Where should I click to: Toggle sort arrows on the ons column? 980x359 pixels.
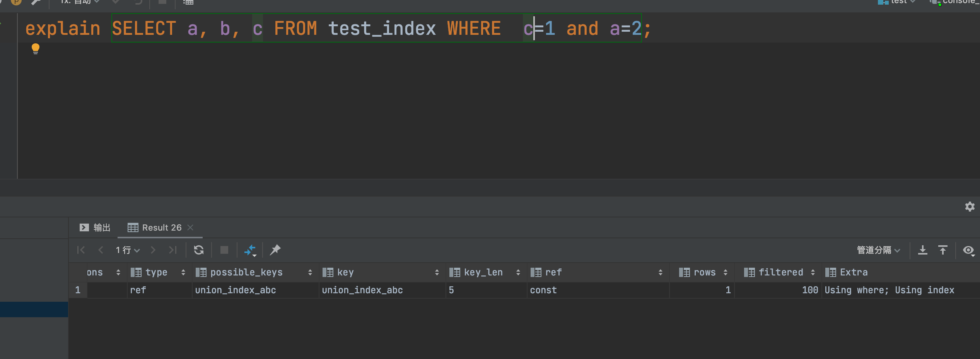pos(118,272)
